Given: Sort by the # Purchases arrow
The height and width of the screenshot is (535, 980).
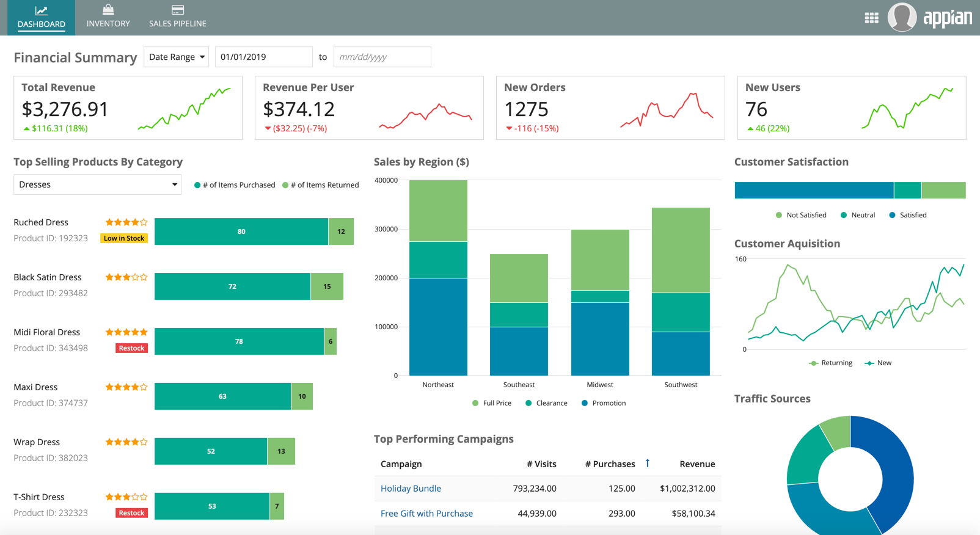Looking at the screenshot, I should point(648,464).
